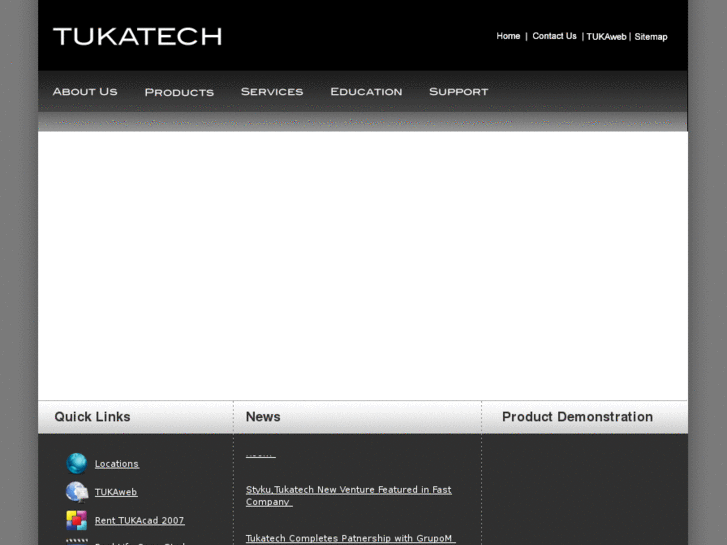Open the About Us menu
Viewport: 727px width, 545px height.
(85, 92)
